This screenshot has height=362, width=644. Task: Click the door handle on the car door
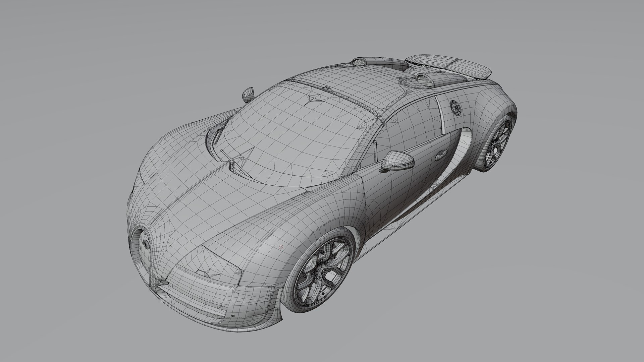click(441, 155)
